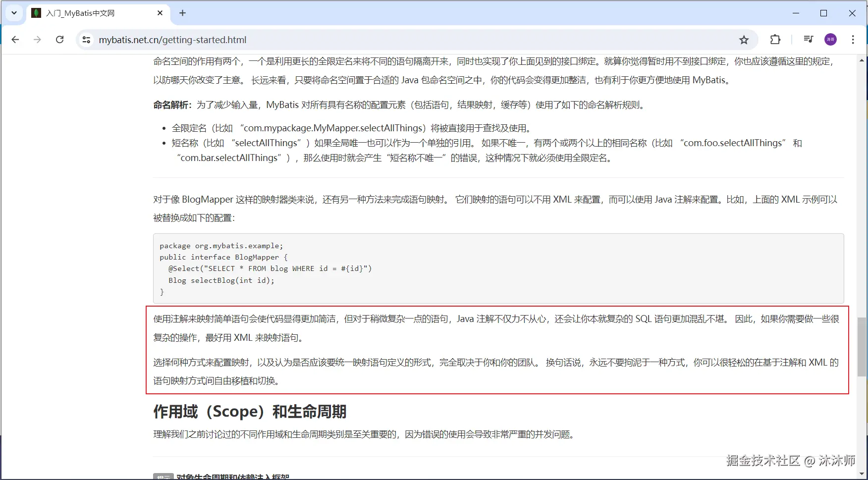Click the page scrollbar thumb
This screenshot has height=480, width=868.
pos(862,347)
